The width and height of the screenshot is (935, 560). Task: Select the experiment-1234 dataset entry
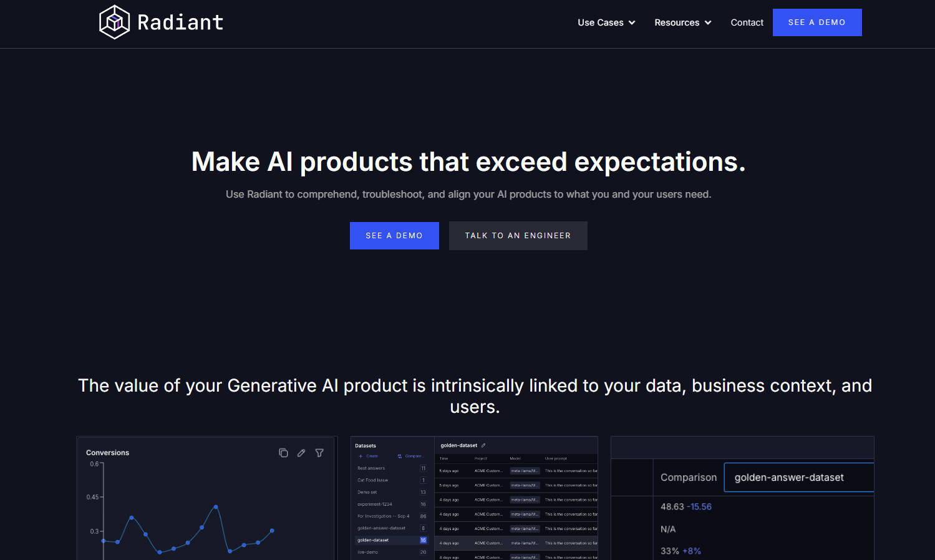coord(375,504)
